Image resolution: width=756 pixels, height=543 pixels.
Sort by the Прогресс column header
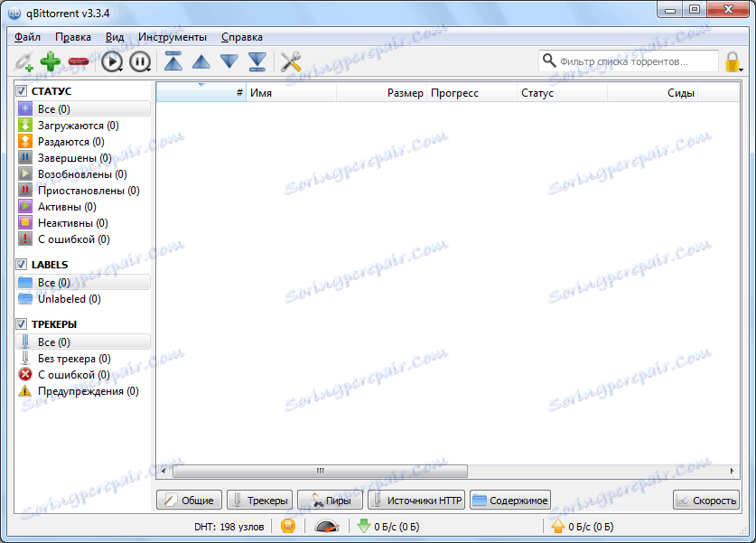coord(471,92)
